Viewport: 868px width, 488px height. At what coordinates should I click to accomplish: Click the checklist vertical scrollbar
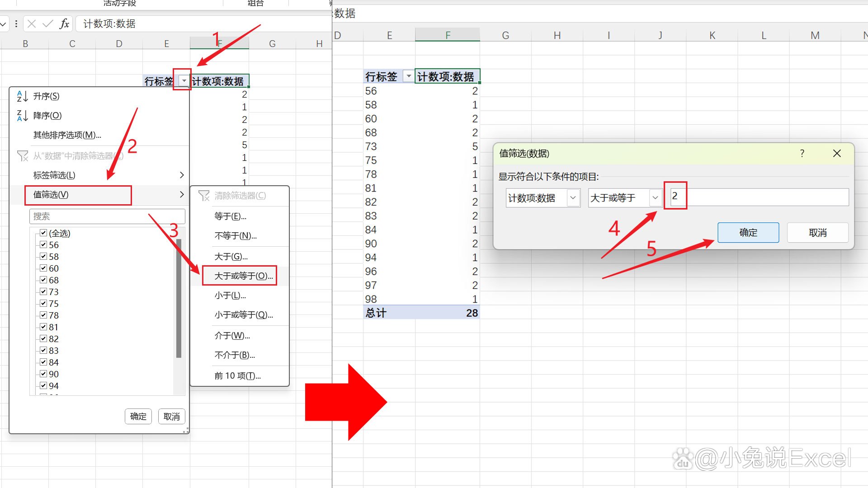179,298
